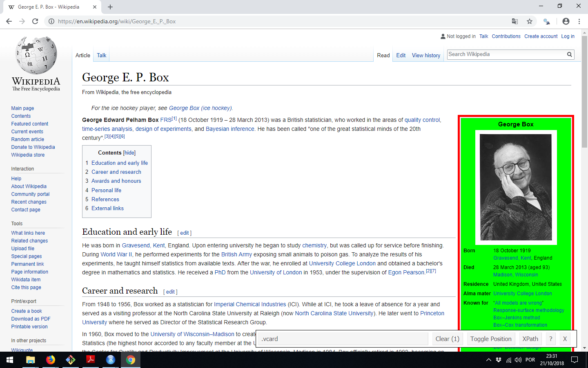
Task: Click the Clear (1) button
Action: [x=447, y=339]
